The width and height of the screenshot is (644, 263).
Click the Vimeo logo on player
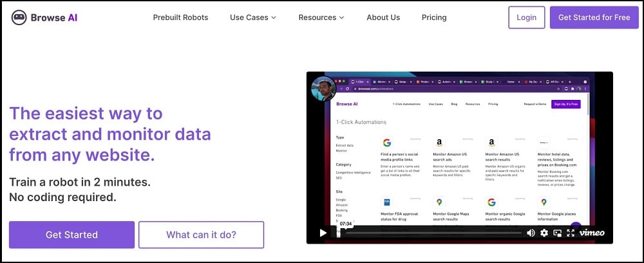(592, 233)
